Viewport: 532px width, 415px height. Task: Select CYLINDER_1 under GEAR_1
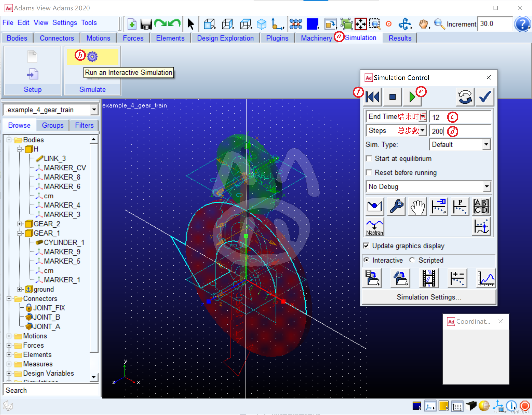tap(64, 242)
